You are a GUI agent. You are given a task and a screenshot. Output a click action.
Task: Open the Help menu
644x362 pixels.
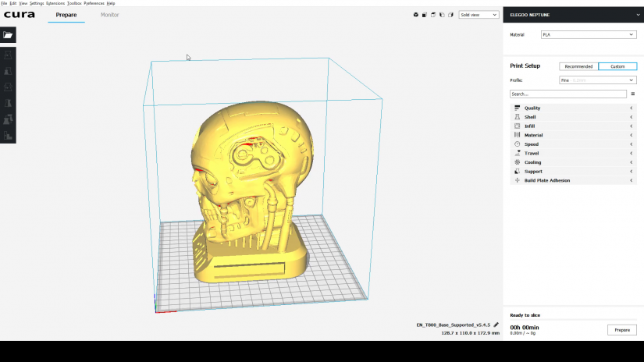111,3
